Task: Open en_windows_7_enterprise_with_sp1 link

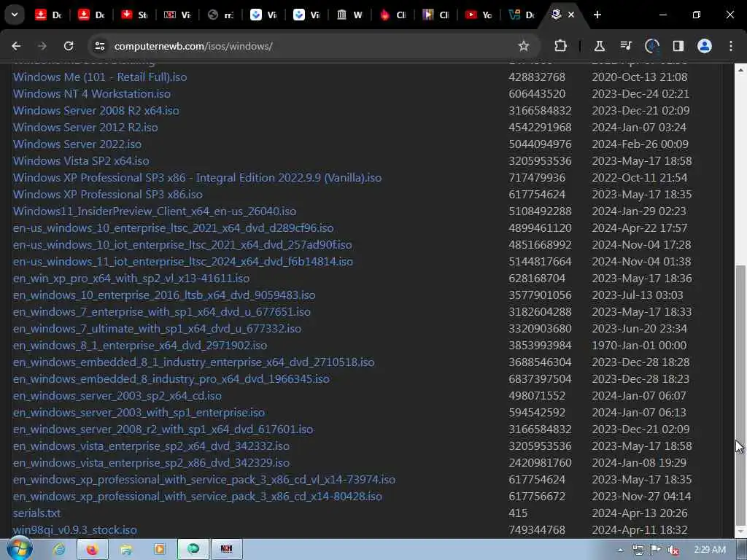Action: point(161,312)
